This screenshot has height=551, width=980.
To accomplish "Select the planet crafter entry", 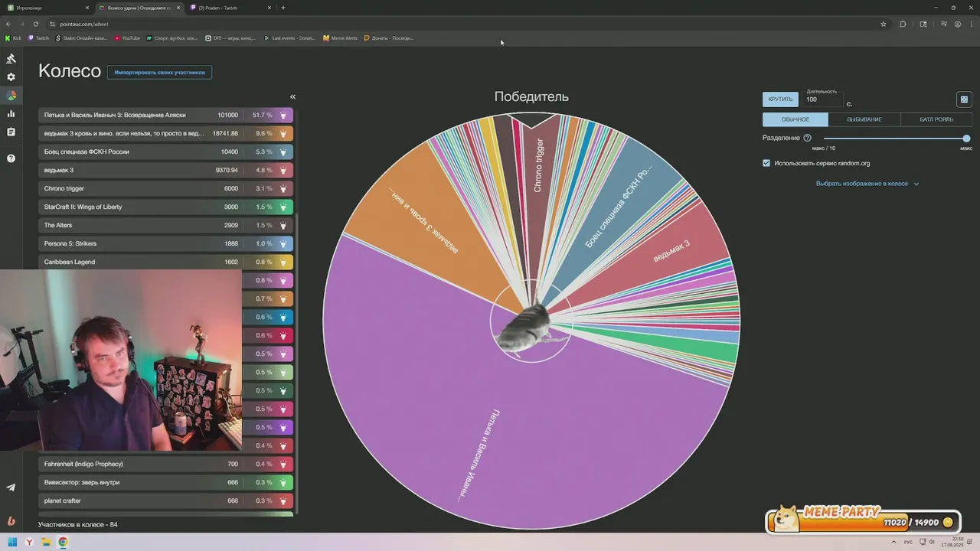I will 165,500.
